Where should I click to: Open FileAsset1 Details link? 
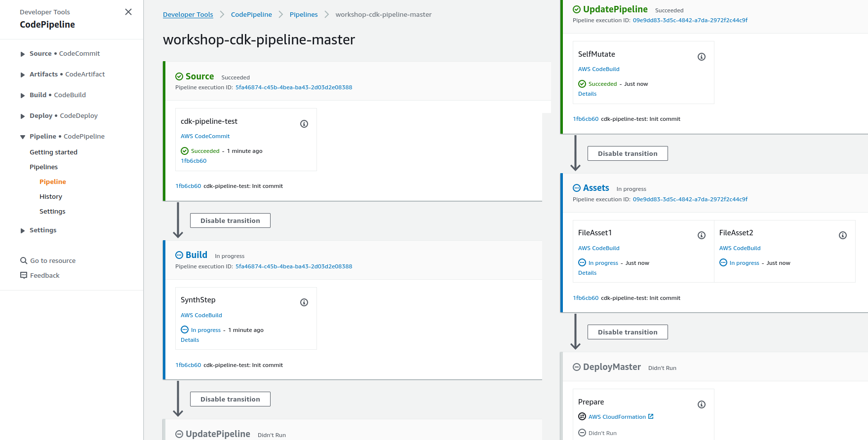[588, 273]
